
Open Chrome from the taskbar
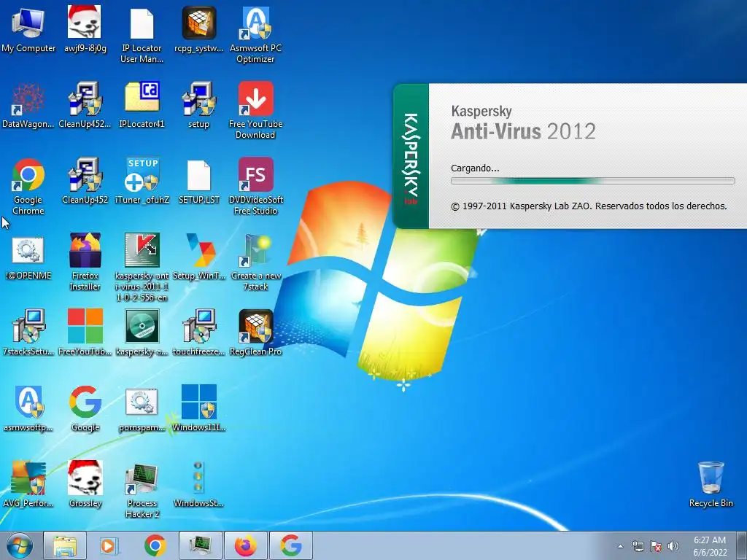point(155,545)
